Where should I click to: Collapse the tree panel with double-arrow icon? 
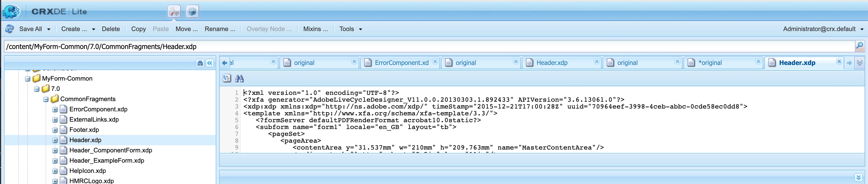tap(209, 63)
